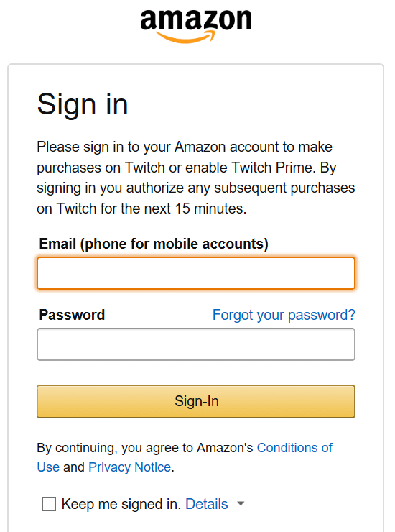This screenshot has width=395, height=532.
Task: Focus the Password input field
Action: click(196, 344)
